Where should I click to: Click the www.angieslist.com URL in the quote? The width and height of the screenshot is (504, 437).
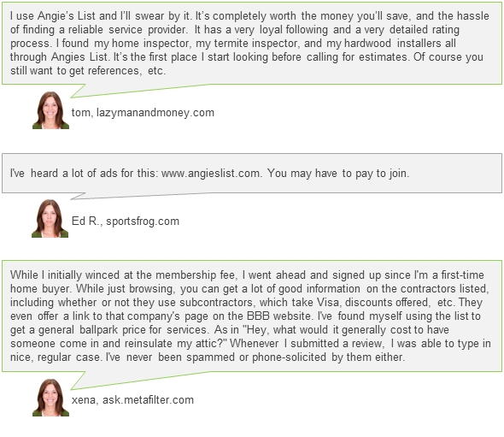point(210,173)
